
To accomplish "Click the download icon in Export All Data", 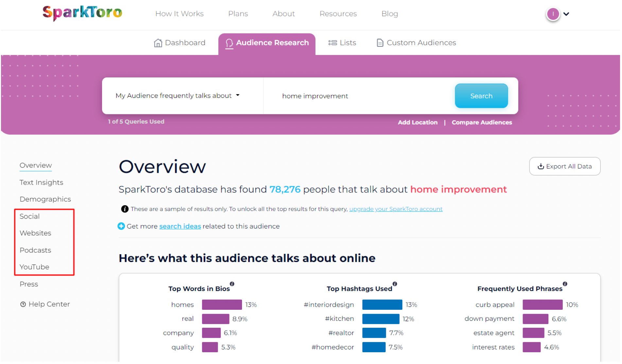I will click(541, 166).
